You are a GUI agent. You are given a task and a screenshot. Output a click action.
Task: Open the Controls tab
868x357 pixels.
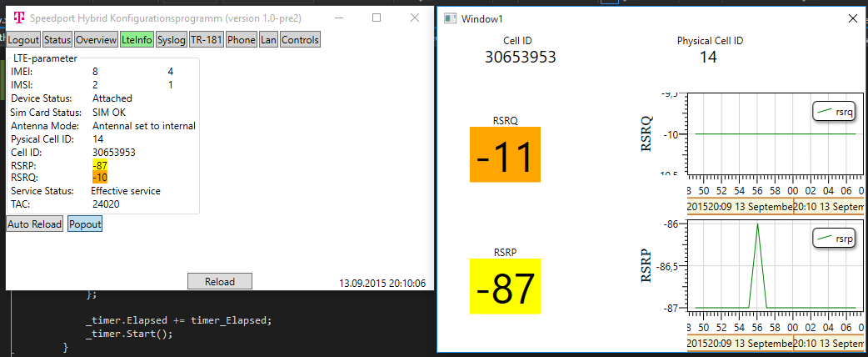click(300, 40)
